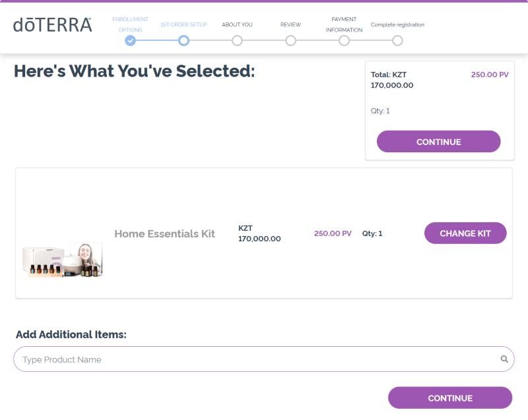Screen dimensions: 528x420
Task: Click the Complete registration step circle
Action: [397, 41]
